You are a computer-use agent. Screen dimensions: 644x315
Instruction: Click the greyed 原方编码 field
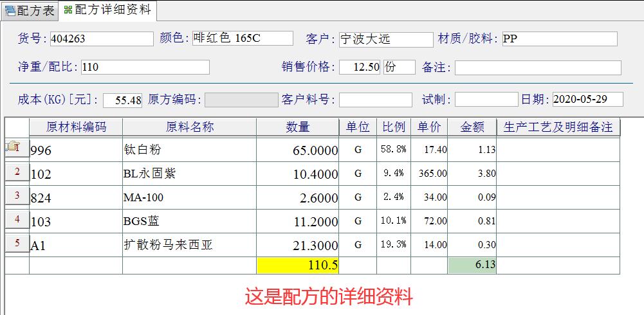[241, 100]
